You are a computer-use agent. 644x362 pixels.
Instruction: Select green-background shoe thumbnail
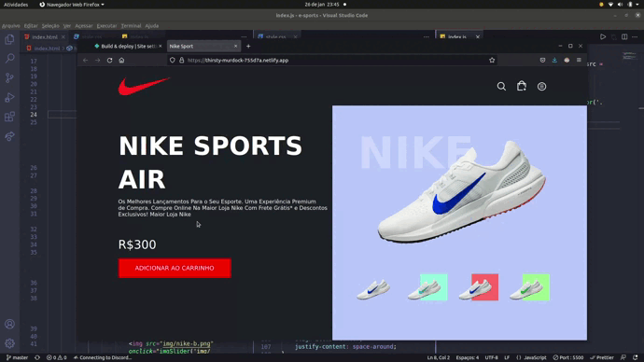[x=529, y=287]
